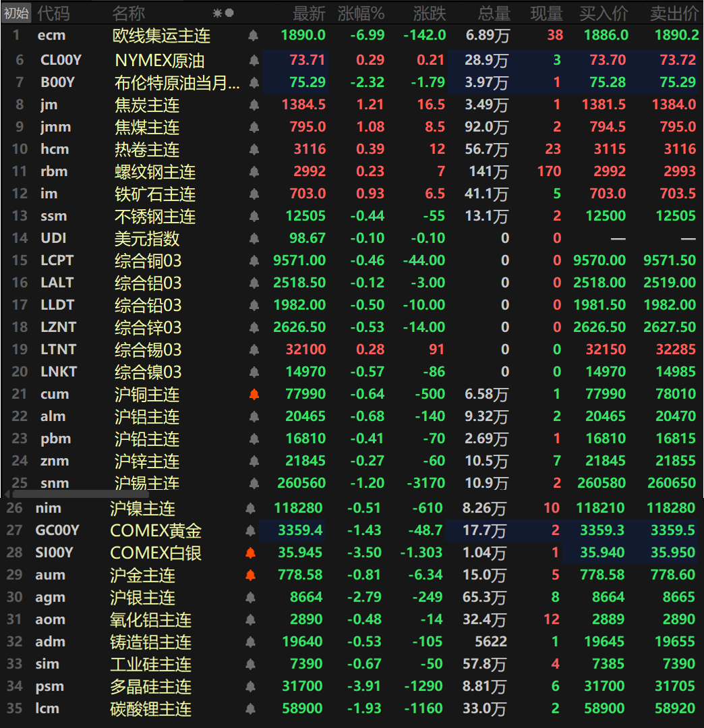Click the bell icon for 多晶硅主连
This screenshot has width=704, height=728.
coord(250,686)
